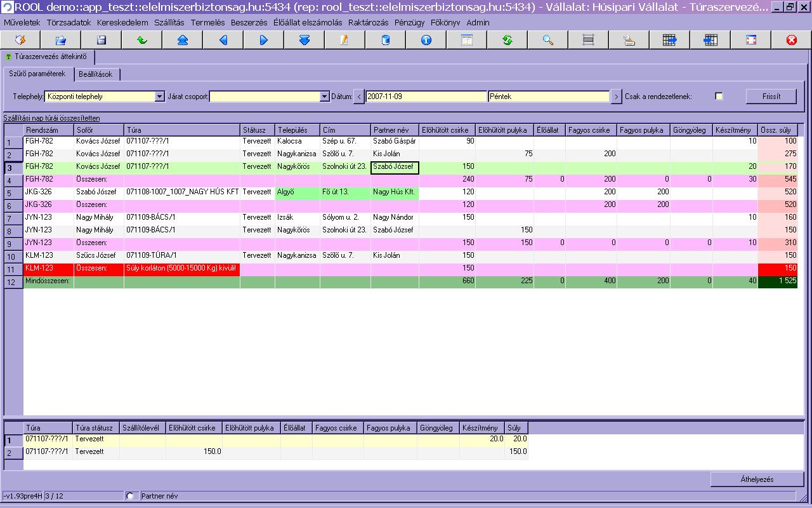The height and width of the screenshot is (508, 812).
Task: Go to previous record with left arrow
Action: coord(223,40)
